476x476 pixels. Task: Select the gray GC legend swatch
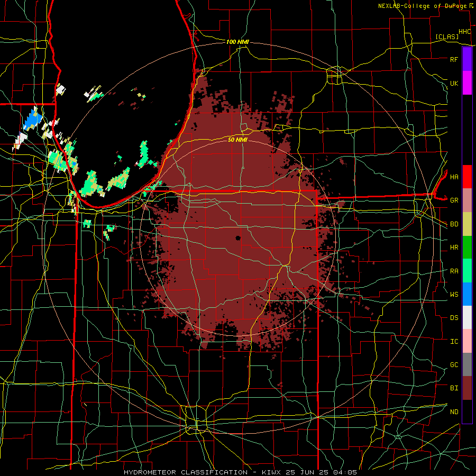pyautogui.click(x=467, y=364)
